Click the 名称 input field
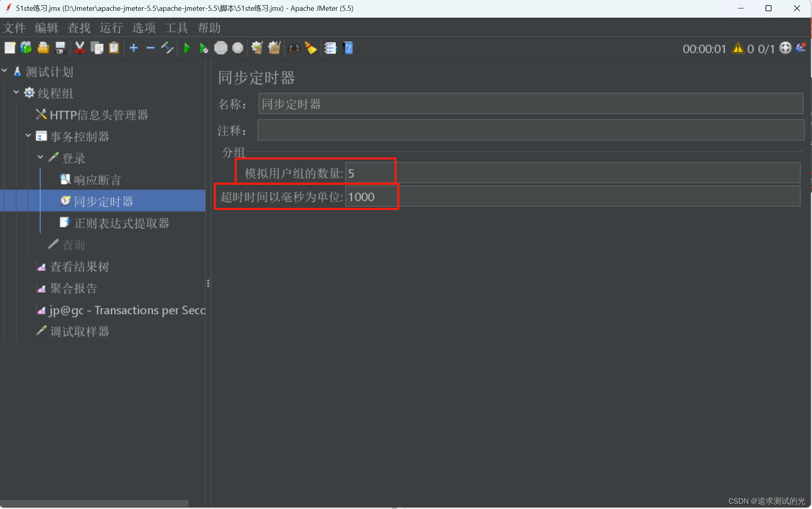 [531, 104]
